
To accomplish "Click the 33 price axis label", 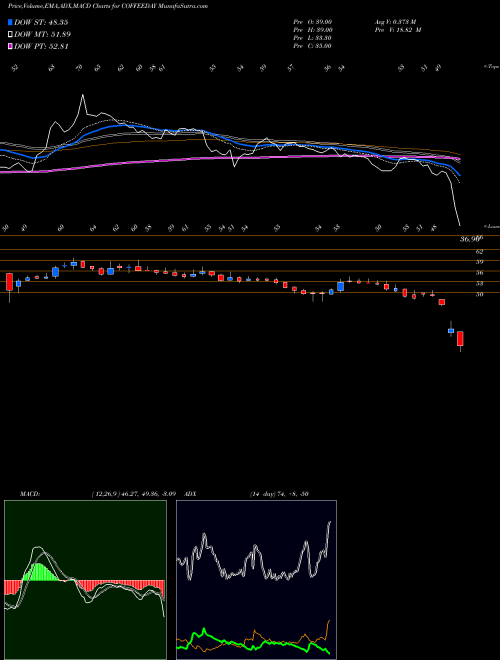I will tap(479, 284).
